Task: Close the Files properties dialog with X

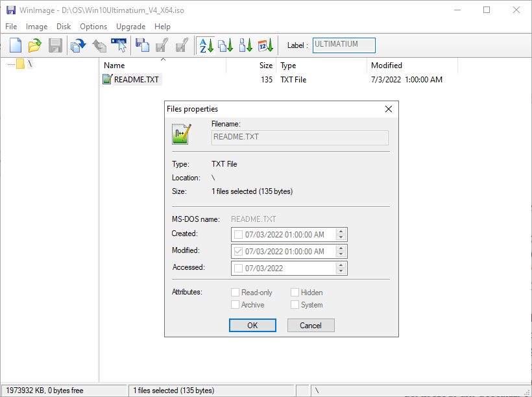Action: 389,109
